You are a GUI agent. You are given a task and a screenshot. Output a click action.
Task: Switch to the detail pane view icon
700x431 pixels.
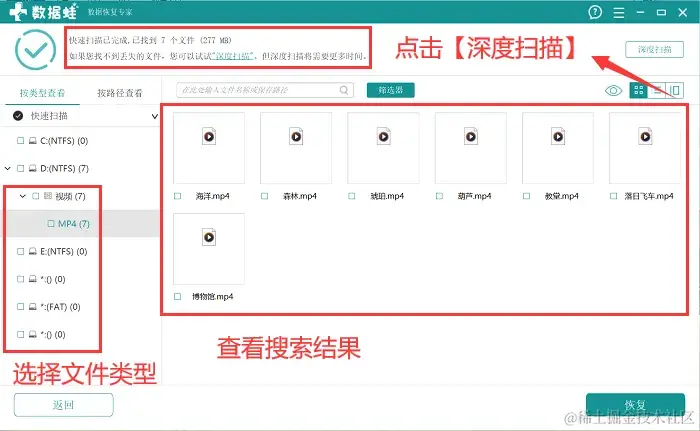click(675, 90)
